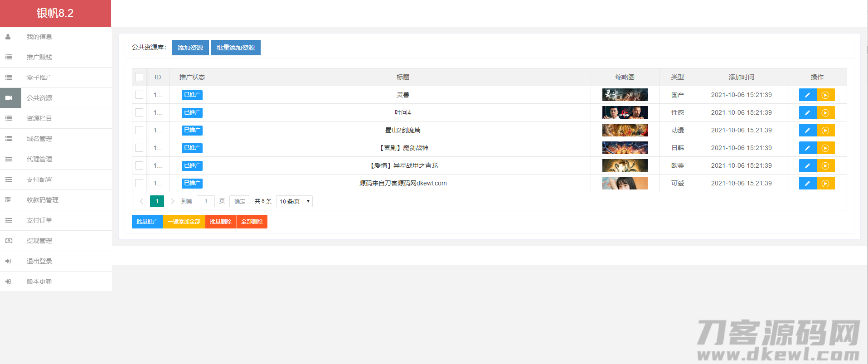Open 域名管理 in the sidebar menu
The width and height of the screenshot is (868, 364).
(x=39, y=139)
